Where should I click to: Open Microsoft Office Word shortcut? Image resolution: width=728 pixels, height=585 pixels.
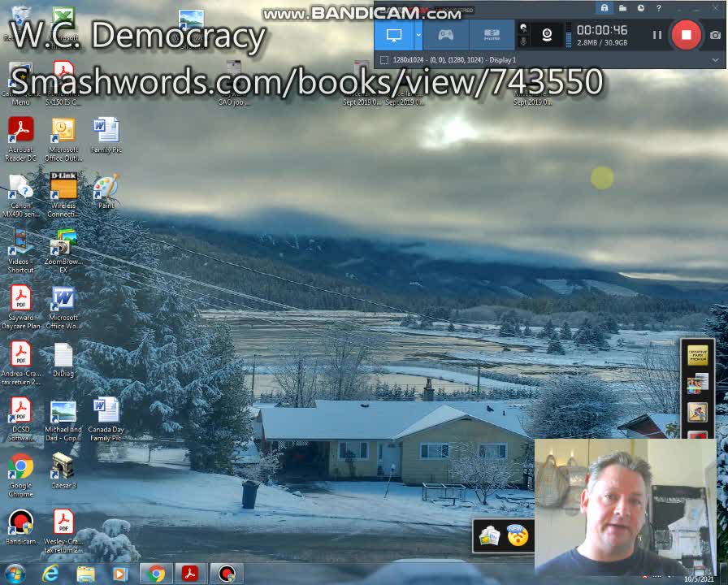coord(63,307)
